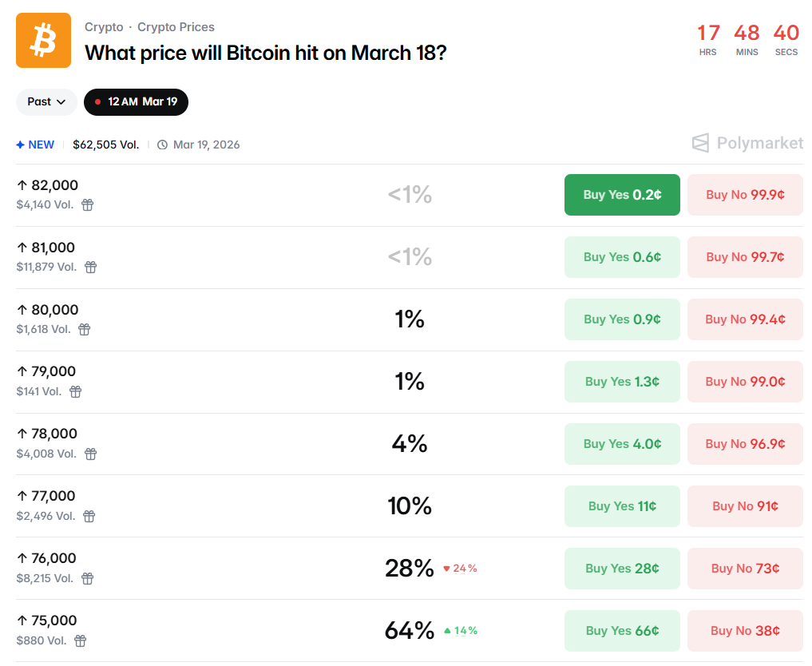
Task: Click the clock icon beside Mar 19, 2026
Action: (x=163, y=145)
